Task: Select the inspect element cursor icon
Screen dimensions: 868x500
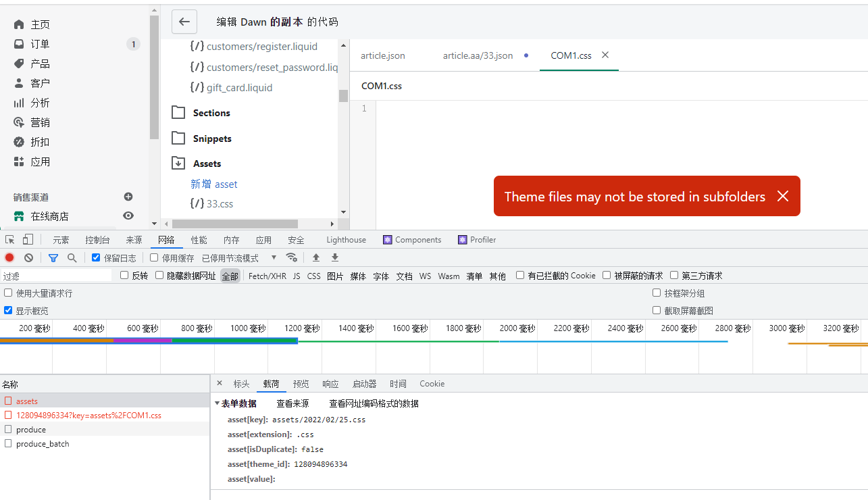Action: tap(10, 240)
